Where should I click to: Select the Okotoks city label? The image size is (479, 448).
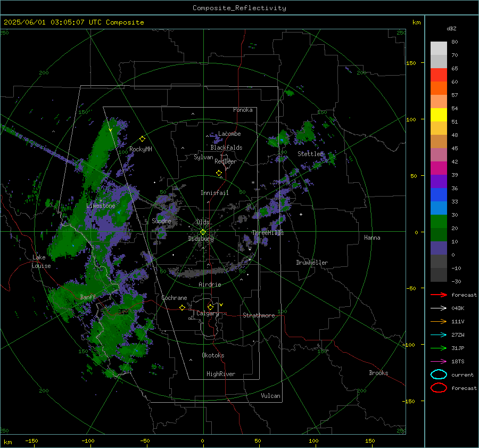click(x=213, y=355)
